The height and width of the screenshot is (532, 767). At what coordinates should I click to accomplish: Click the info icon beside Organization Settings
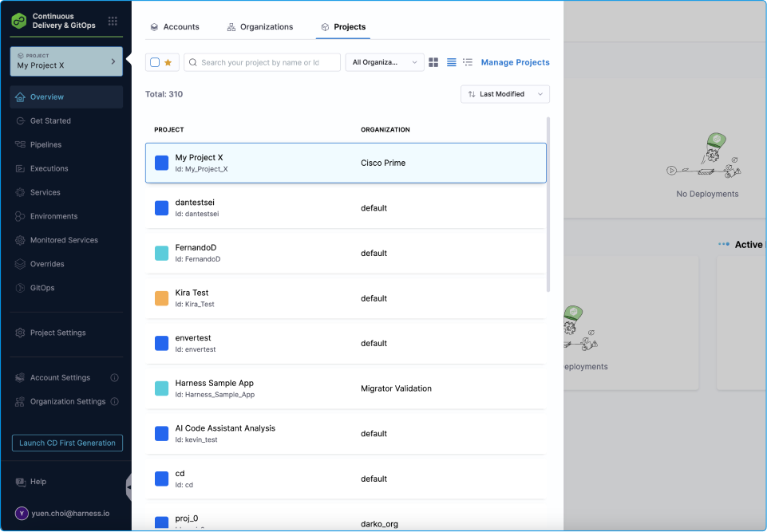click(114, 401)
